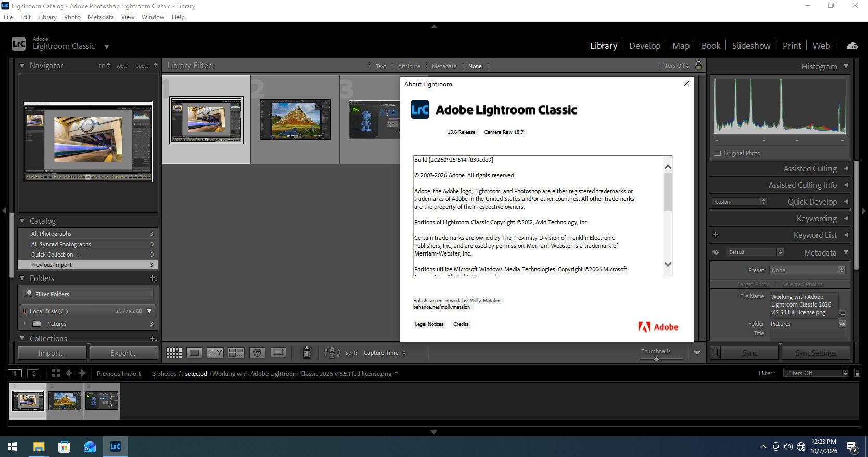Image resolution: width=868 pixels, height=457 pixels.
Task: Enable the Original Photo checkbox
Action: point(718,154)
